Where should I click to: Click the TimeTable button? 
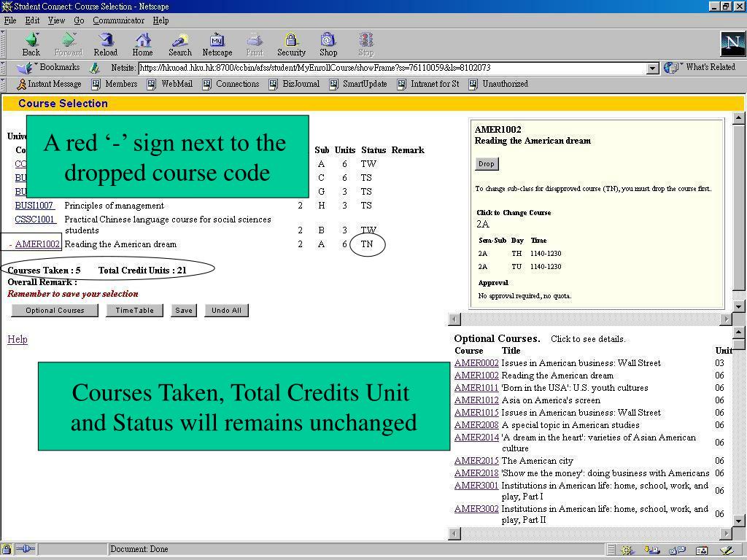pyautogui.click(x=134, y=311)
